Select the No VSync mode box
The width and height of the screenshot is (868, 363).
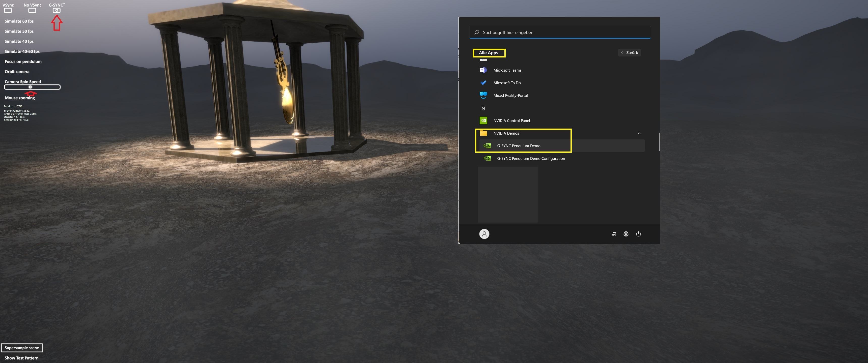(32, 10)
